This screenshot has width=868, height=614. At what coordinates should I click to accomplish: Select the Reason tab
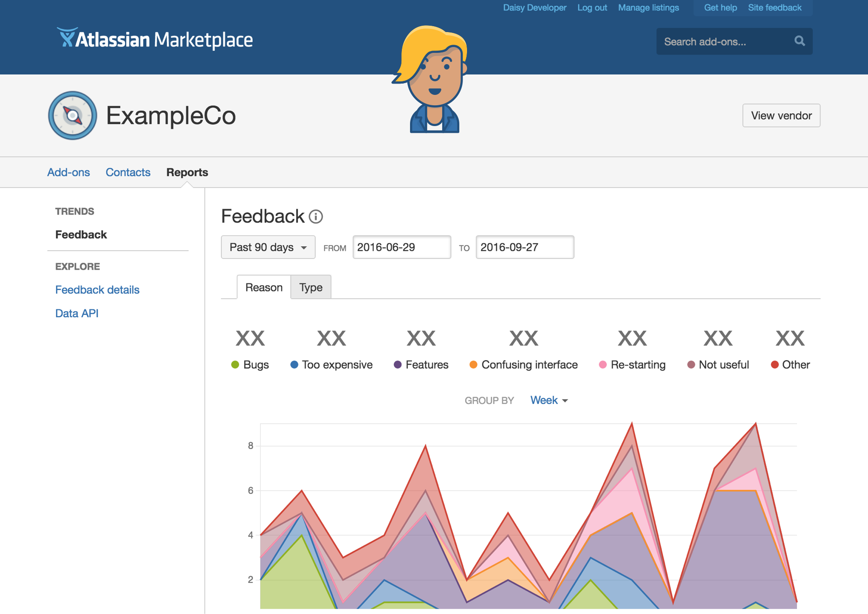coord(264,287)
